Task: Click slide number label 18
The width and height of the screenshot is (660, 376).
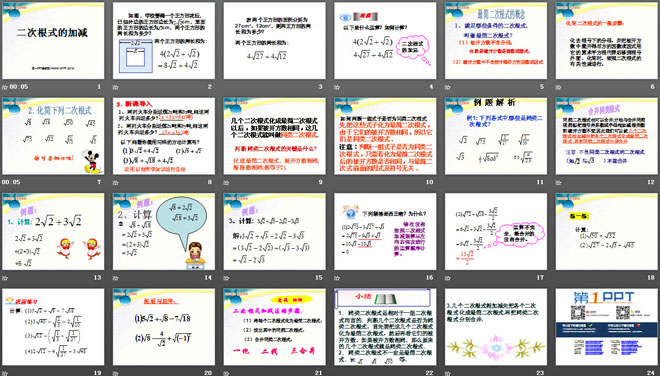Action: [x=651, y=277]
